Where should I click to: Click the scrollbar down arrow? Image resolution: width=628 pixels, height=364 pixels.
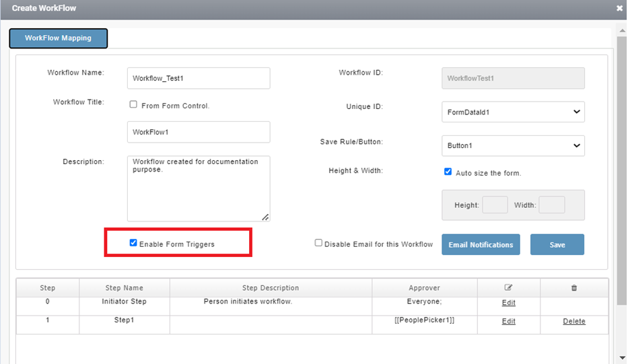[x=622, y=357]
